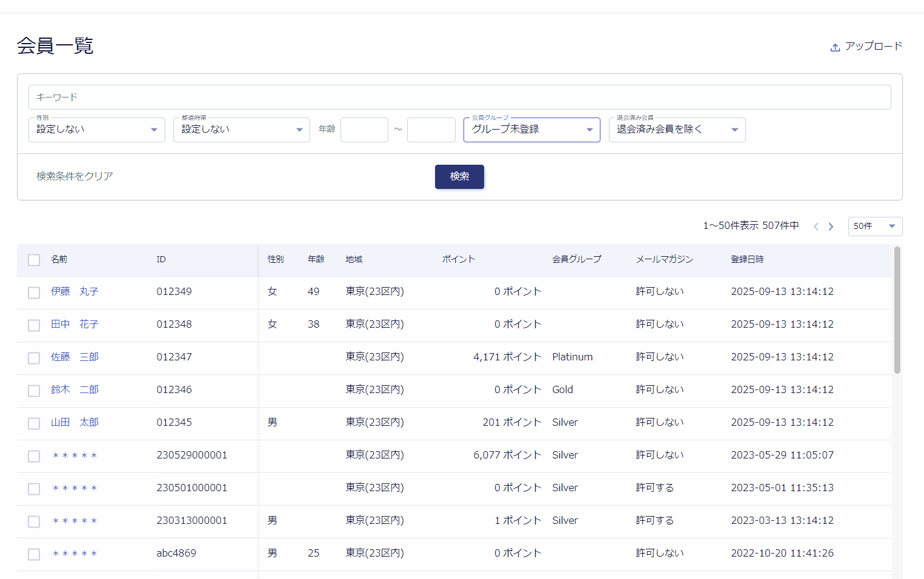The height and width of the screenshot is (579, 924).
Task: Click the 地域 column header
Action: coord(354,259)
